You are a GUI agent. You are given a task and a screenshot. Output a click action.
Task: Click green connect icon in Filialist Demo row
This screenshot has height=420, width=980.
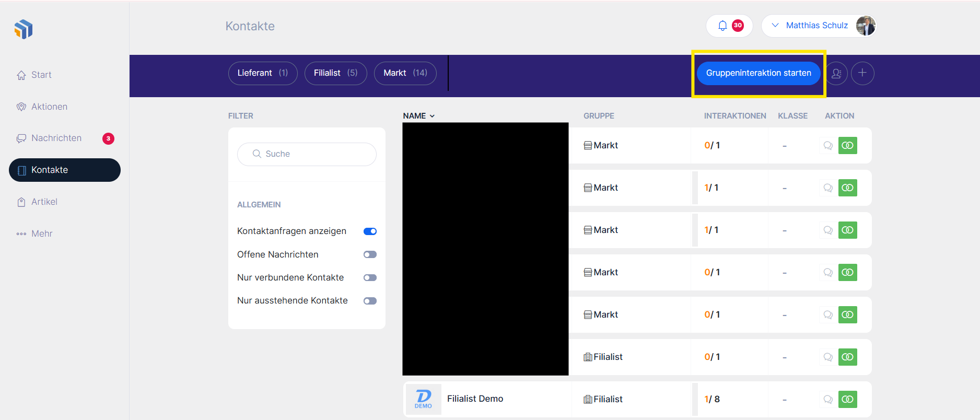[847, 400]
